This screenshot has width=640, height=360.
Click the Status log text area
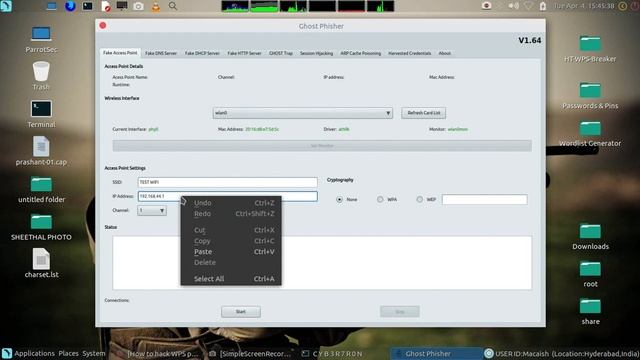(322, 263)
